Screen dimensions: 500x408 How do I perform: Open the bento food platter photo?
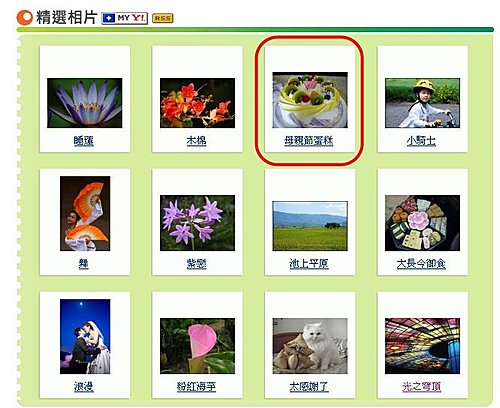(x=422, y=223)
